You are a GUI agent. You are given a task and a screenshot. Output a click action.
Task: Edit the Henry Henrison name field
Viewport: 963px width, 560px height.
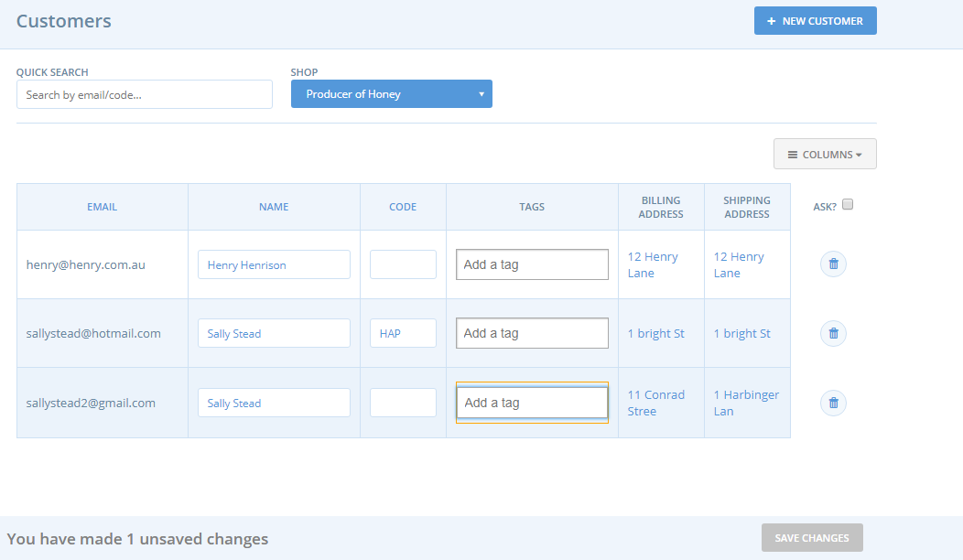point(274,264)
